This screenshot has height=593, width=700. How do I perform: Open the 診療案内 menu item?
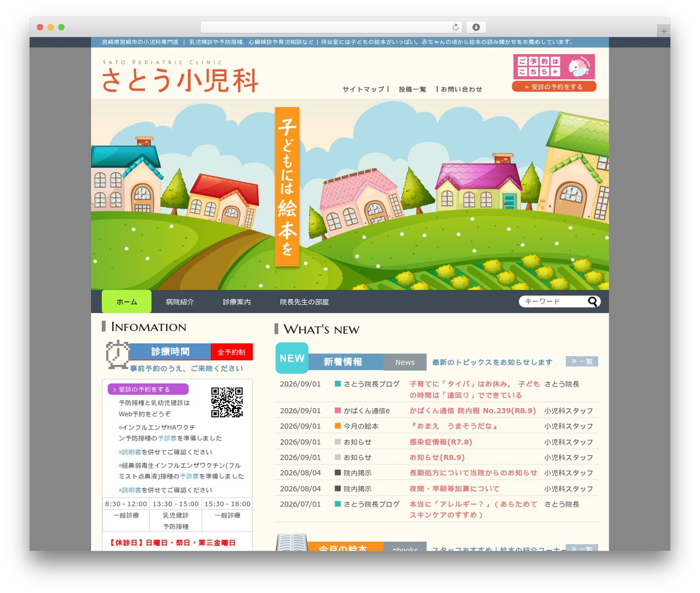point(237,301)
